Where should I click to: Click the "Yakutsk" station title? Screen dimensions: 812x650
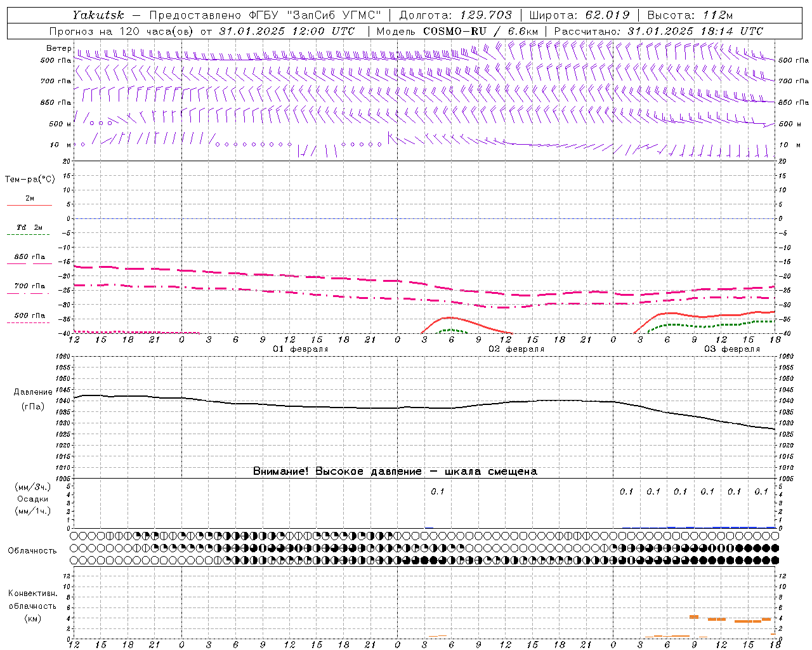[x=98, y=15]
